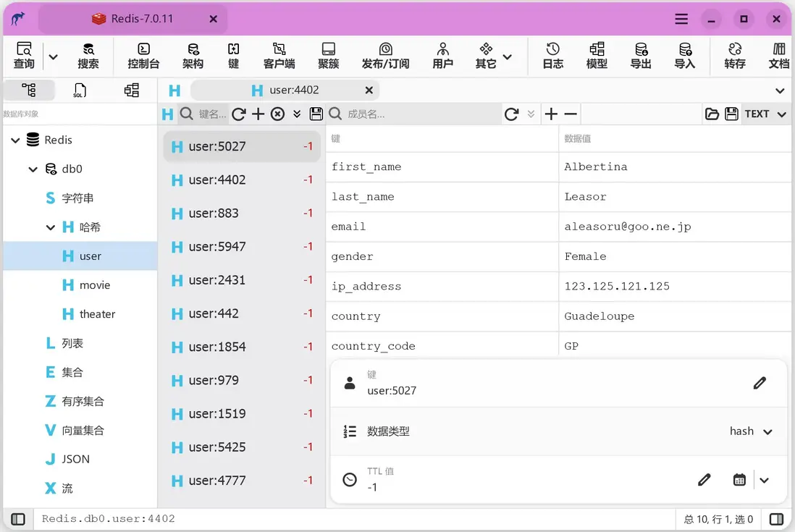
Task: Switch to the Redis-7.0.11 connection tab
Action: (x=133, y=19)
